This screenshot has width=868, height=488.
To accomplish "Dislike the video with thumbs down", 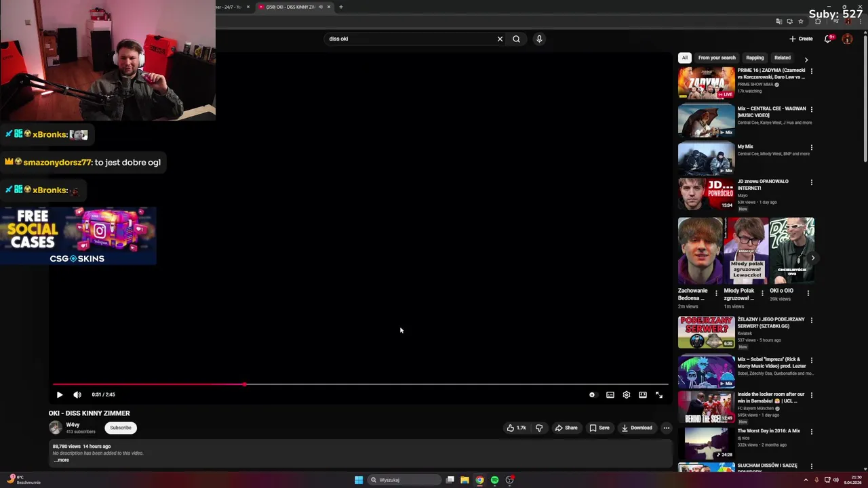I will click(x=539, y=428).
